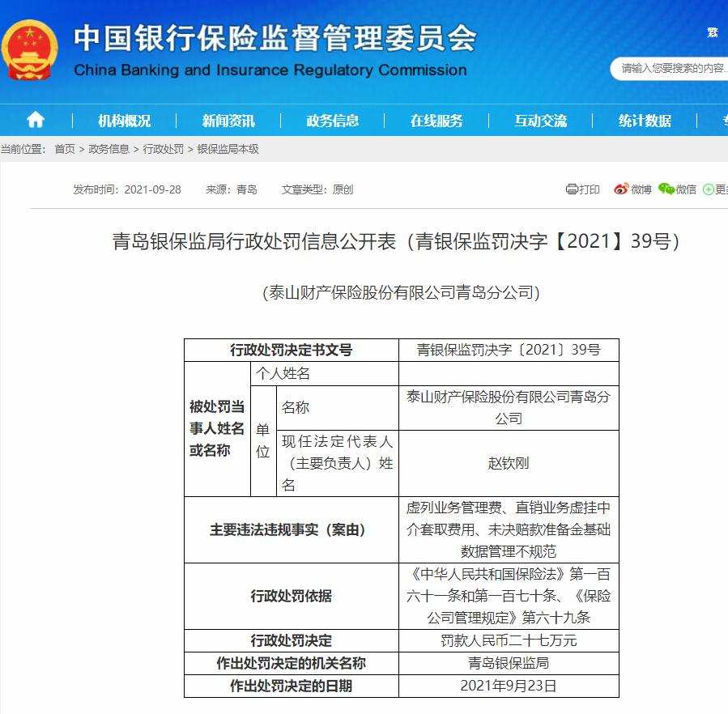The height and width of the screenshot is (714, 728).
Task: Click header 作出处罚决定的日期
Action: (291, 686)
